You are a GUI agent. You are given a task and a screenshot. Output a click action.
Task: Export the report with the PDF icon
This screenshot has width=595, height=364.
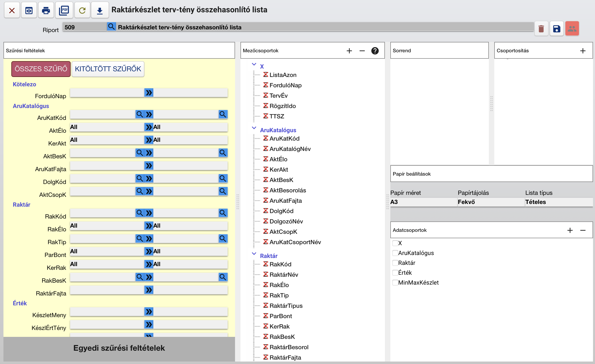click(x=64, y=10)
